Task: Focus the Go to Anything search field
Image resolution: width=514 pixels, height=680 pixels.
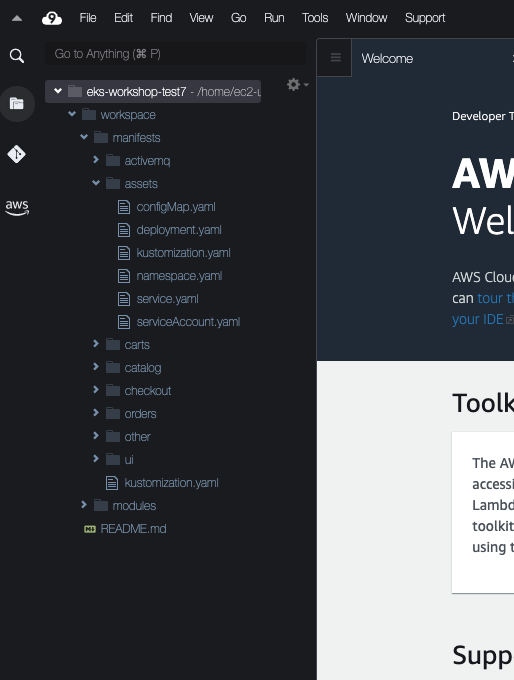Action: tap(175, 54)
